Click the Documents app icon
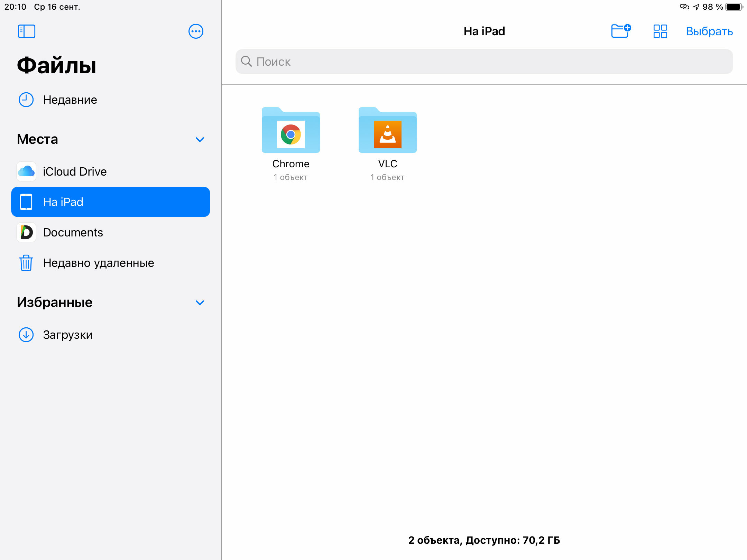This screenshot has width=747, height=560. [x=26, y=232]
